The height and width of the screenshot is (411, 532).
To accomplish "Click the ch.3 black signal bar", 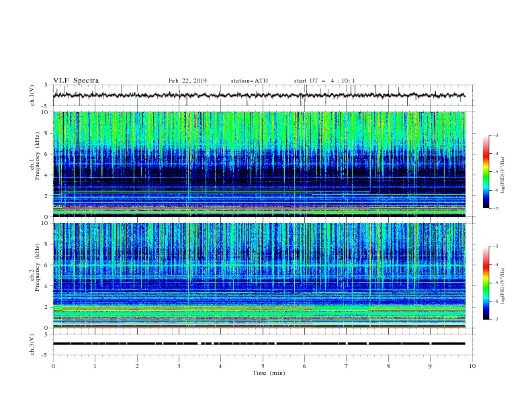I will point(259,344).
